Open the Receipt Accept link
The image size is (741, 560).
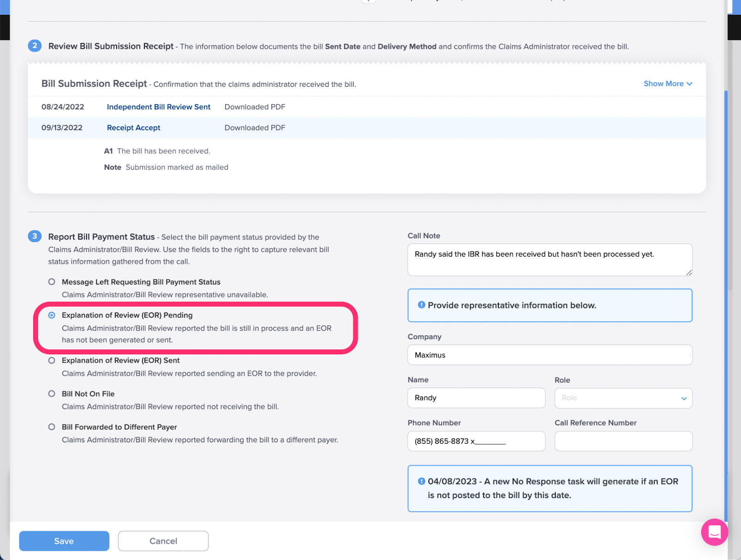click(133, 127)
